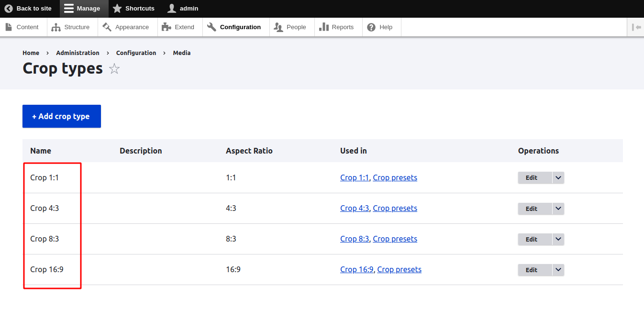Navigate to Media in the breadcrumb
This screenshot has height=309, width=644.
tap(181, 53)
